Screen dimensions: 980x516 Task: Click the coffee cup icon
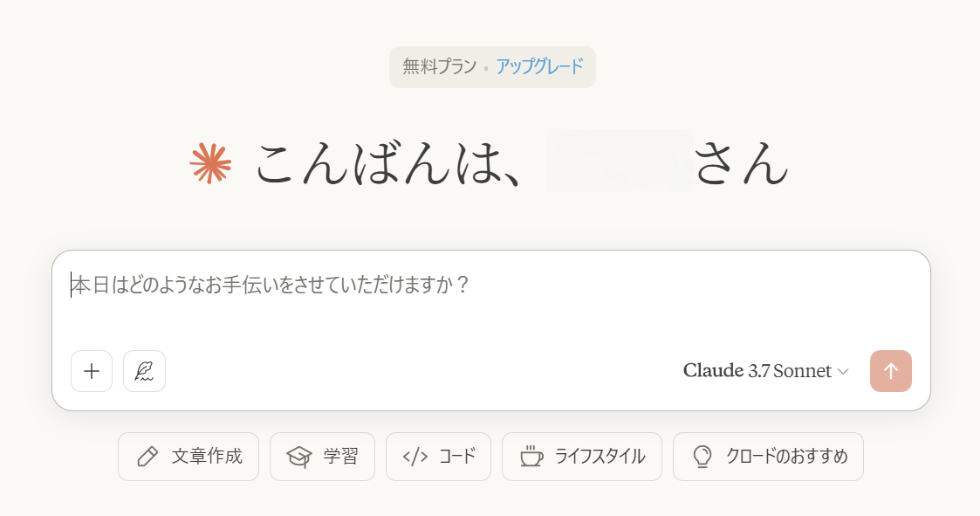[531, 457]
